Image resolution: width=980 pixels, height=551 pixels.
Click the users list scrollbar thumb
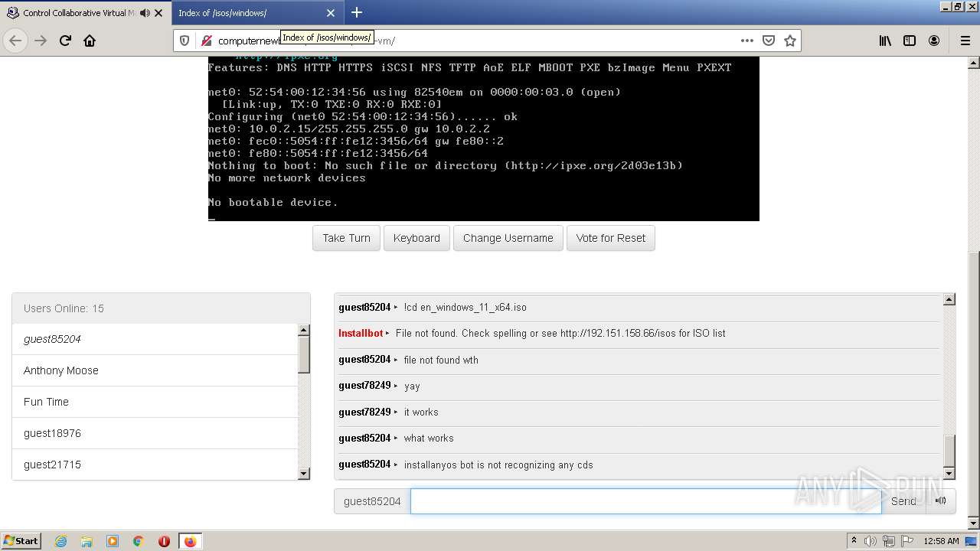click(x=304, y=354)
